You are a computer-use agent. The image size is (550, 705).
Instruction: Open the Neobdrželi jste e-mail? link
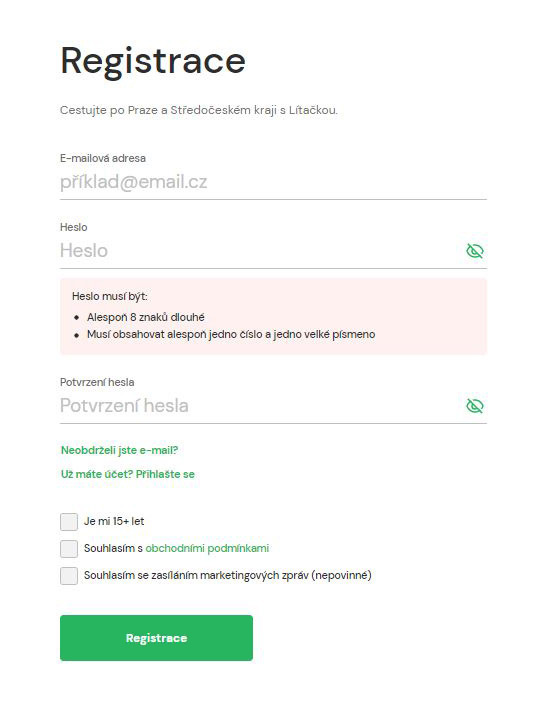[120, 450]
